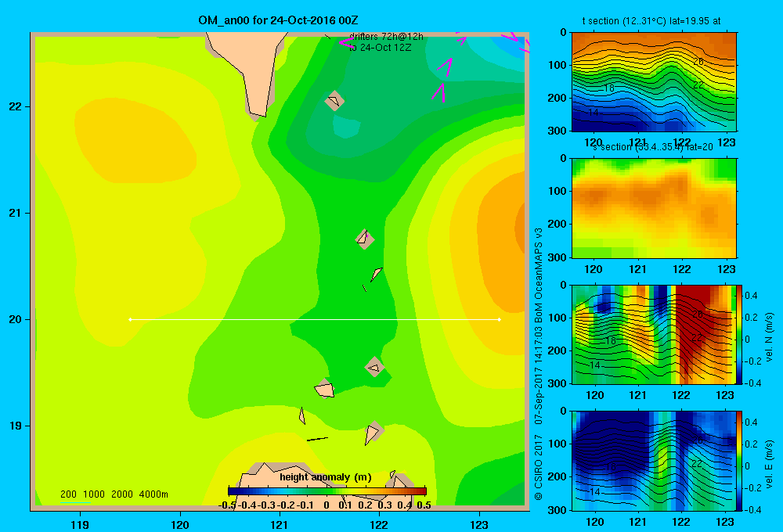Screen dimensions: 783x532
Task: Click longitude label 123 under the salinity section
Action: (x=726, y=269)
